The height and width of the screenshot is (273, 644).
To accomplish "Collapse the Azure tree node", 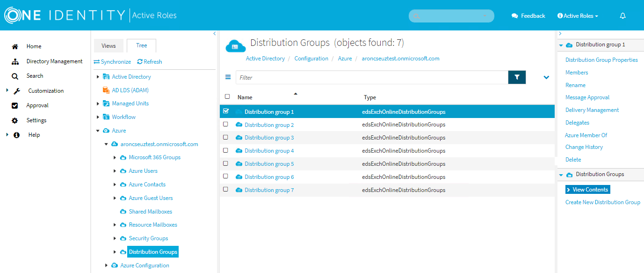I will tap(98, 131).
